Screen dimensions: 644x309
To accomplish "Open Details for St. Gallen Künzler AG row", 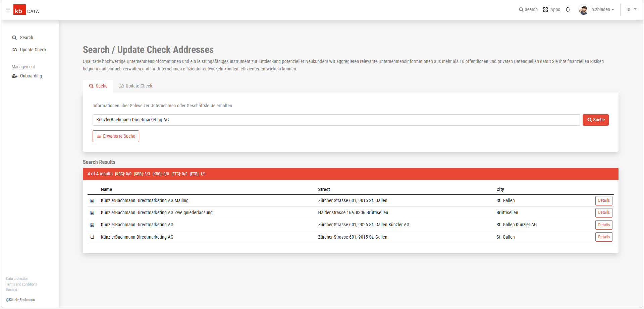I will coord(604,225).
